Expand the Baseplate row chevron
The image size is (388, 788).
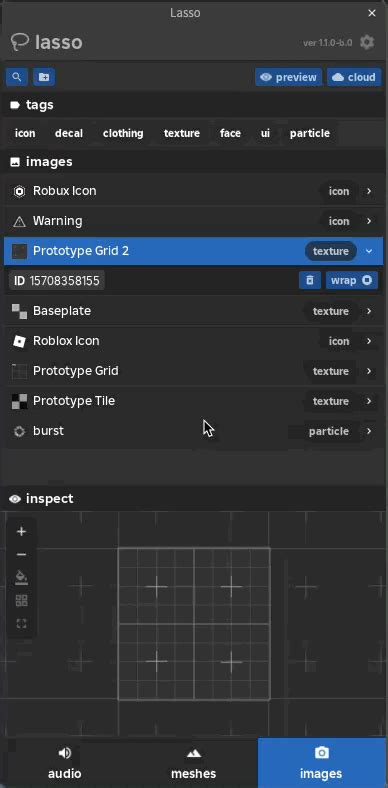coord(369,311)
